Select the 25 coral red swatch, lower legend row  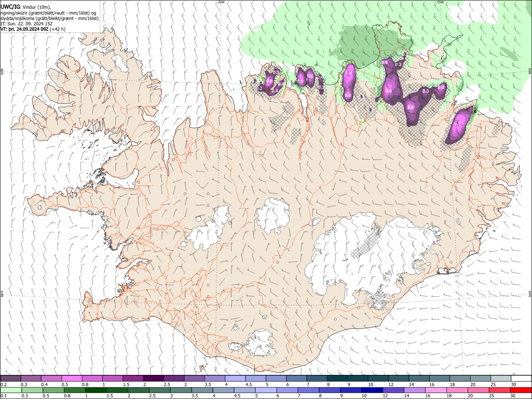pos(499,390)
